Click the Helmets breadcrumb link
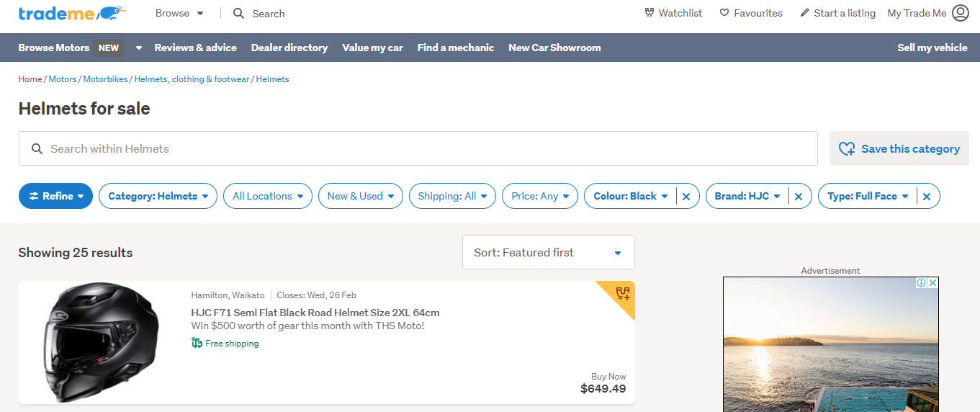The image size is (980, 412). [272, 79]
